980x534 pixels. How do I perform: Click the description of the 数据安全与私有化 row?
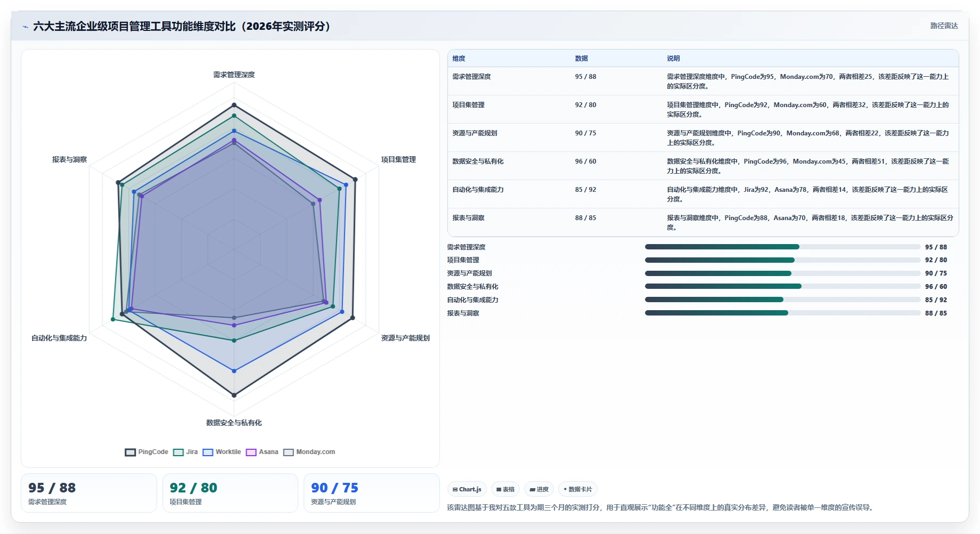808,166
